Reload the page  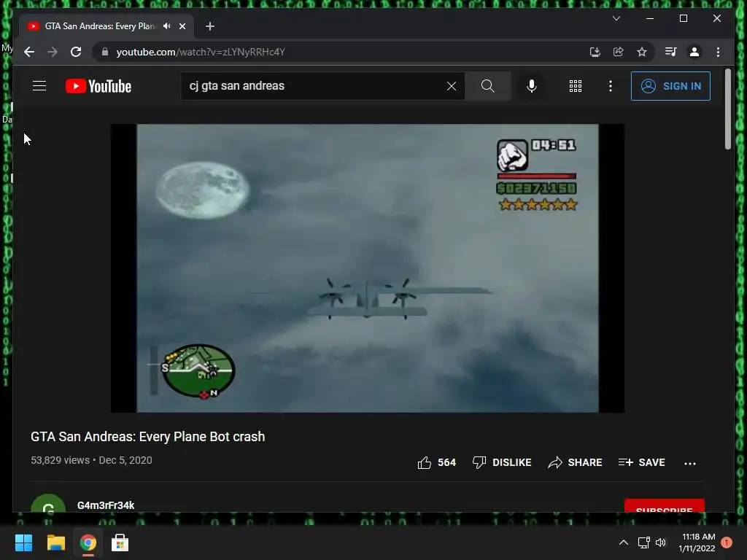click(76, 52)
